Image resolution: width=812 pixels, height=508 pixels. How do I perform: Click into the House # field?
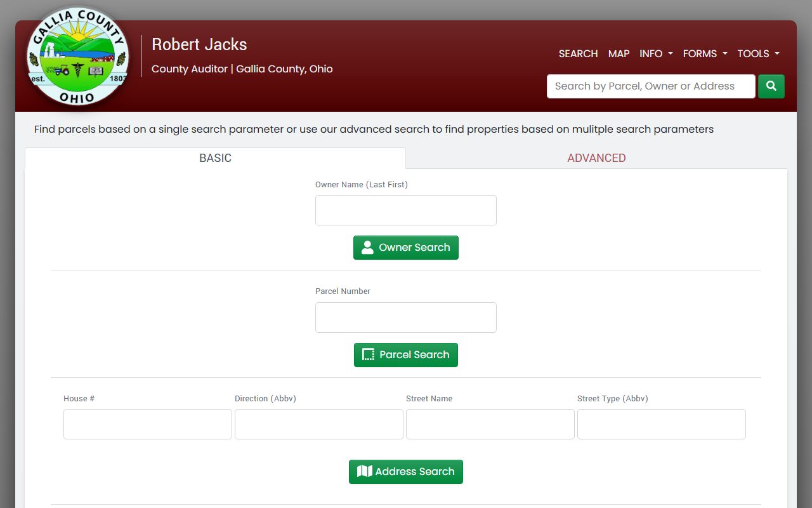pos(148,424)
